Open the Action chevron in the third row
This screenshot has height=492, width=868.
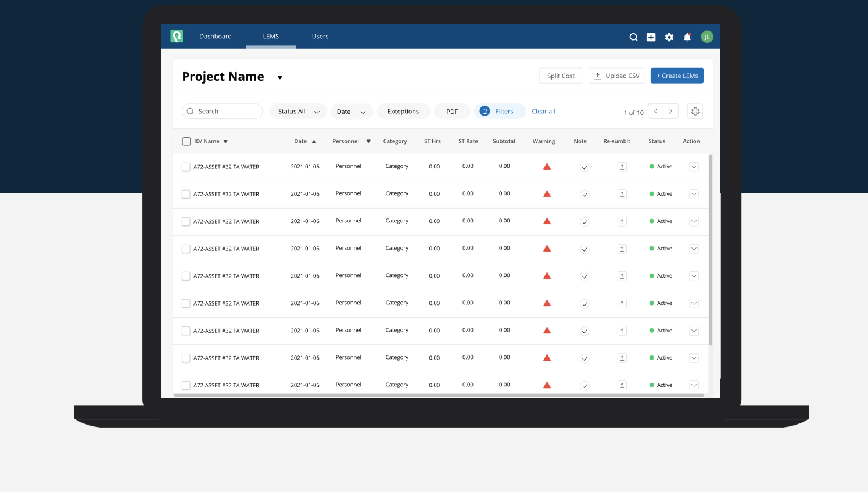point(694,221)
